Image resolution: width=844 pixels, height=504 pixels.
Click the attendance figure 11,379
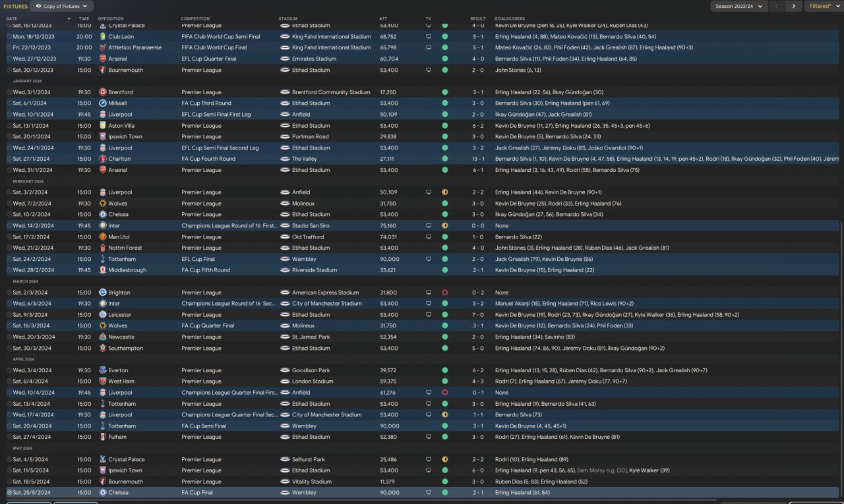tap(388, 482)
